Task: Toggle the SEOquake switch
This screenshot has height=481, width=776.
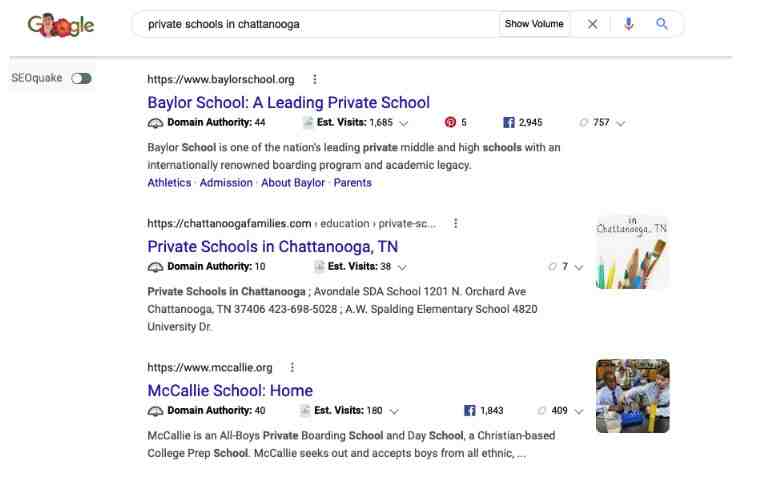Action: click(79, 79)
